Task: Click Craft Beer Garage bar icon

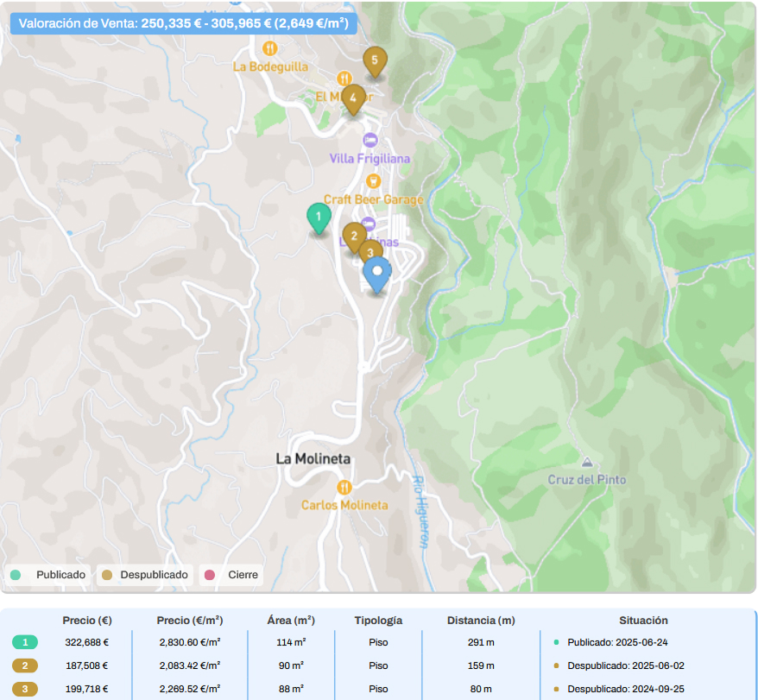Action: (x=373, y=180)
